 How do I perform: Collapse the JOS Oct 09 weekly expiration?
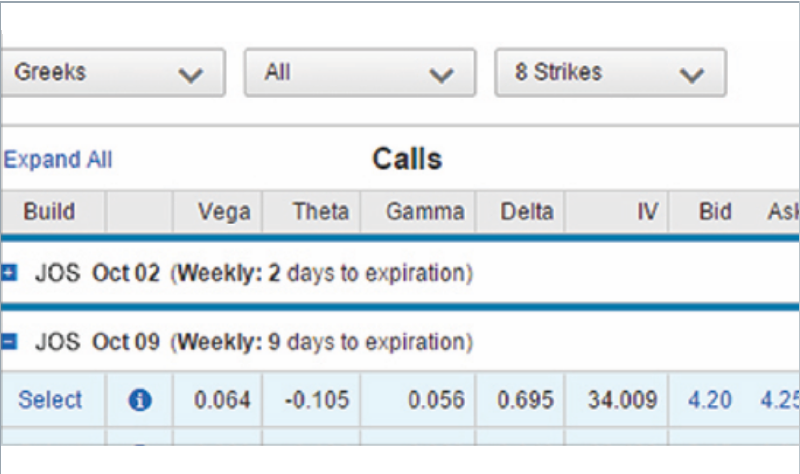[9, 341]
